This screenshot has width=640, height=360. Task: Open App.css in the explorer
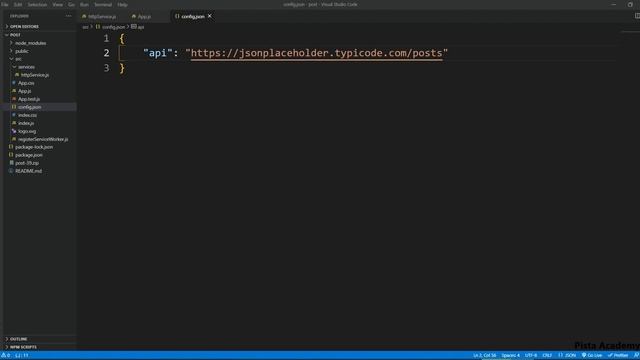point(26,83)
